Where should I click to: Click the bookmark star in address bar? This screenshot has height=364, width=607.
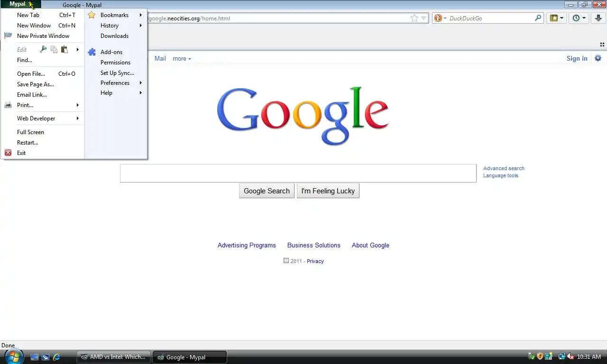(x=414, y=18)
